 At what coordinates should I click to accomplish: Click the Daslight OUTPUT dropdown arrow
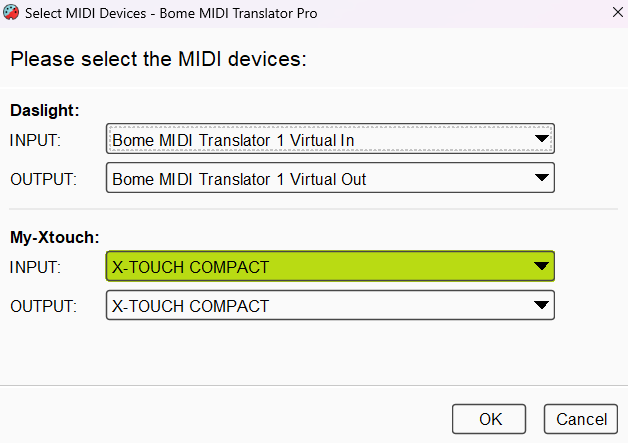(541, 178)
